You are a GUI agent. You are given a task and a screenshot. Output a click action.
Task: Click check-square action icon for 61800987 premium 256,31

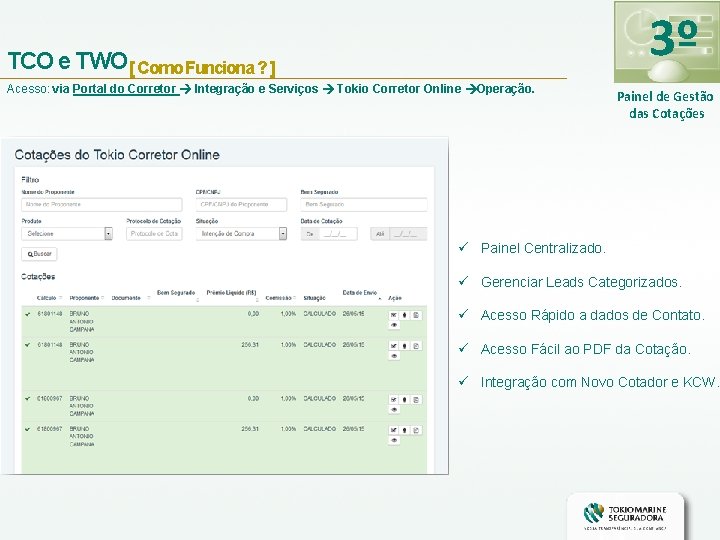[394, 430]
